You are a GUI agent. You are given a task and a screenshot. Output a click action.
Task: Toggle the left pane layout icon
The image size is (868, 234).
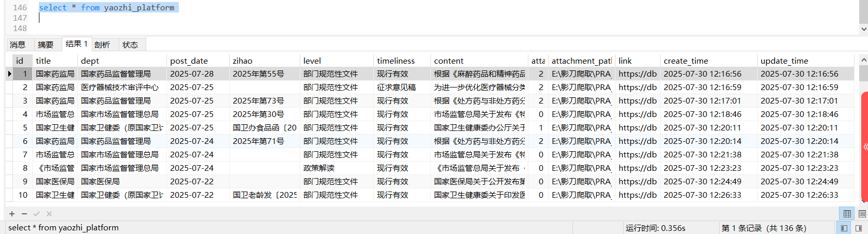(844, 228)
